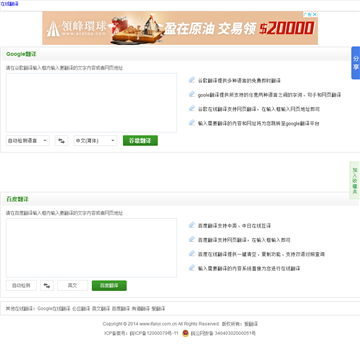
Task: Open the 自动检测语言 source language dropdown
Action: tap(28, 141)
